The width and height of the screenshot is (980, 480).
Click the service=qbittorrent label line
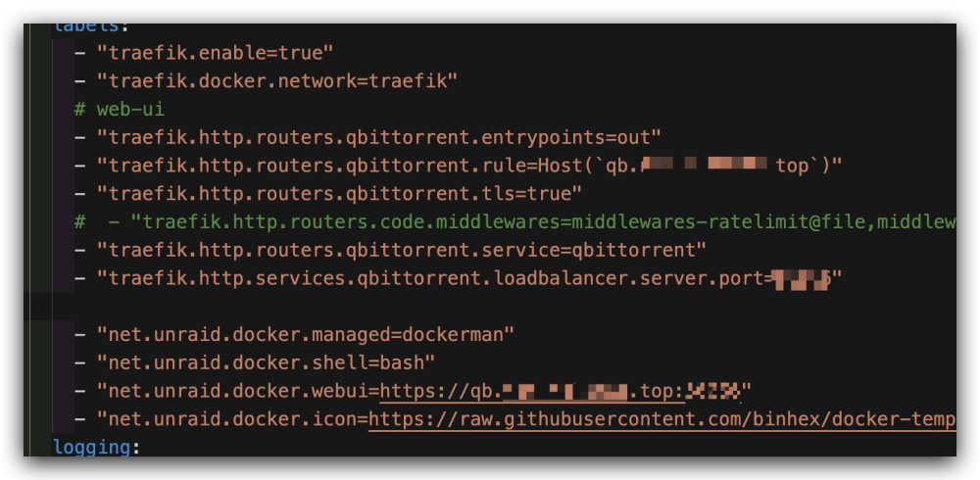[x=390, y=251]
